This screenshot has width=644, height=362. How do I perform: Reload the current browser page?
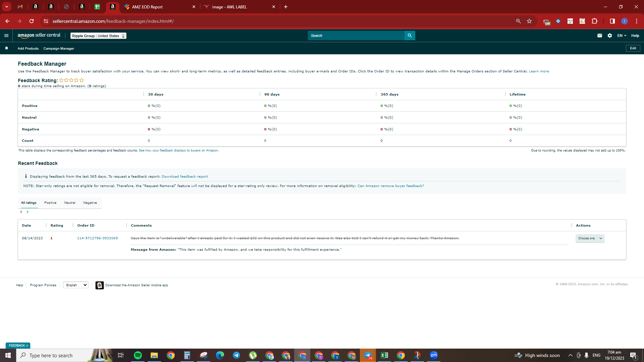pos(32,21)
